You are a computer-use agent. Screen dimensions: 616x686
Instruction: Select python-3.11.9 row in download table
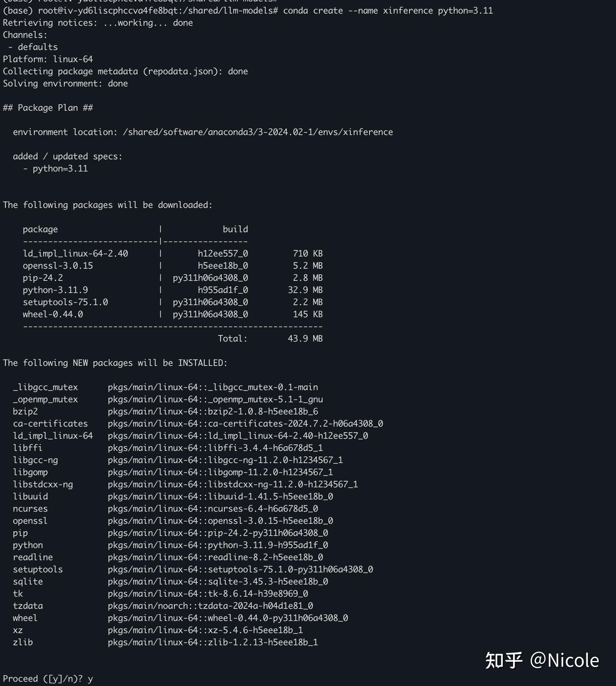55,290
